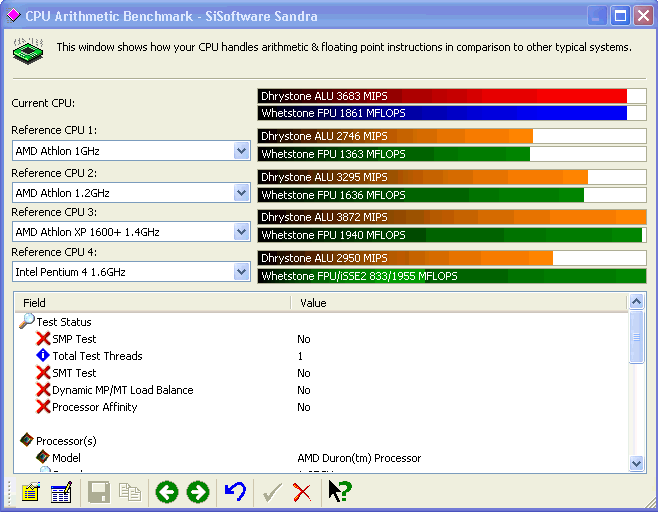This screenshot has width=658, height=512.
Task: Click the Dhrystone ALU 3295 MIPS bar
Action: [x=452, y=177]
